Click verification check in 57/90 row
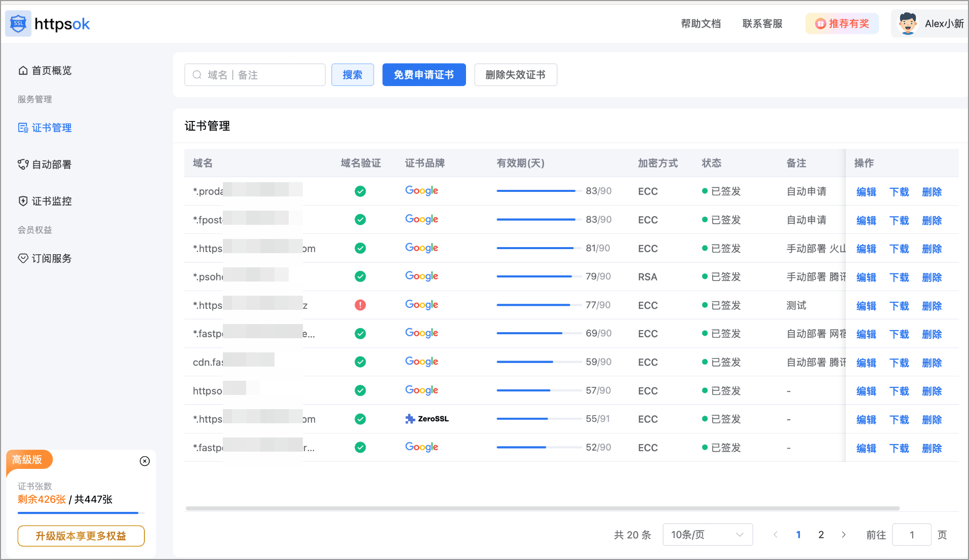The height and width of the screenshot is (560, 969). pos(360,390)
